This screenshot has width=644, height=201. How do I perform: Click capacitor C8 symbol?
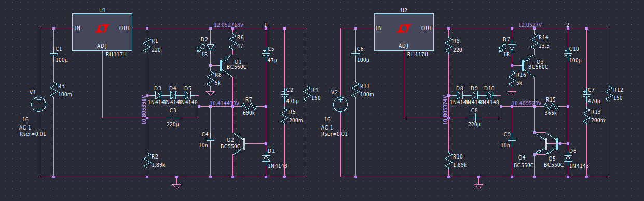coord(474,118)
